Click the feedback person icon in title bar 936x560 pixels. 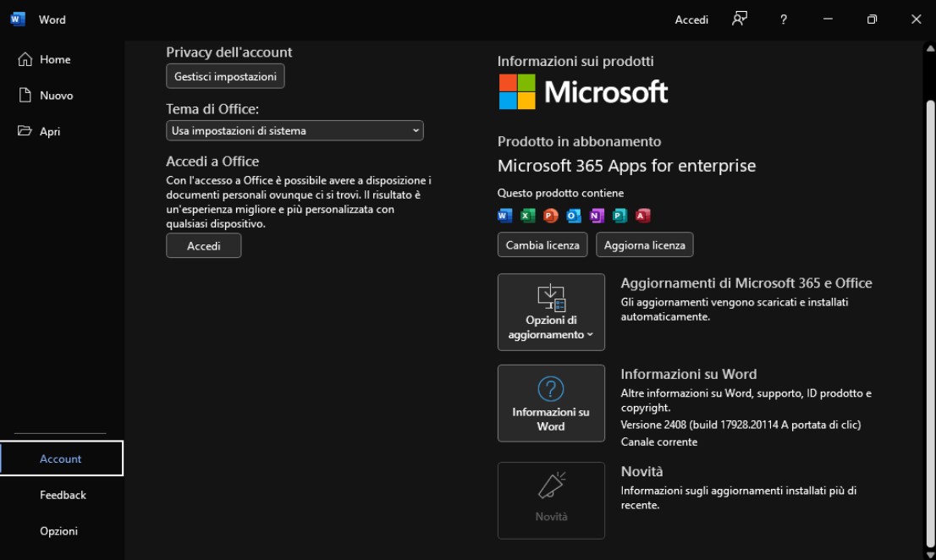click(740, 19)
